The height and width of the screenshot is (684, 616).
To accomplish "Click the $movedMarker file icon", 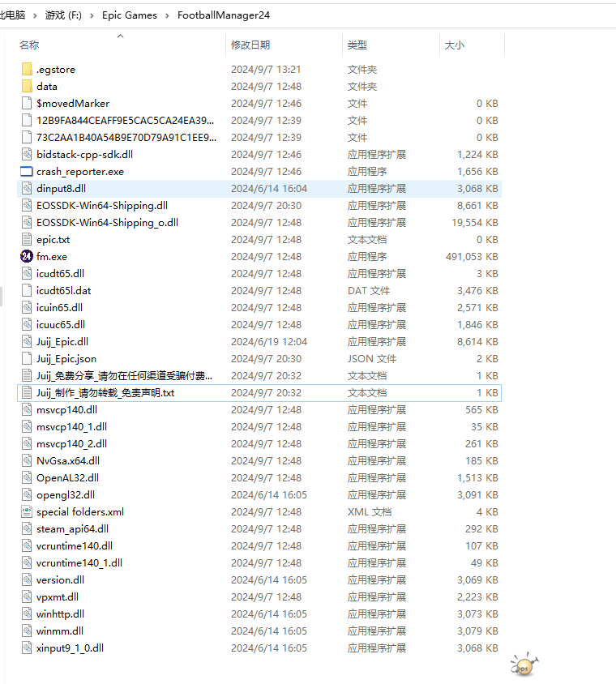I will (27, 103).
